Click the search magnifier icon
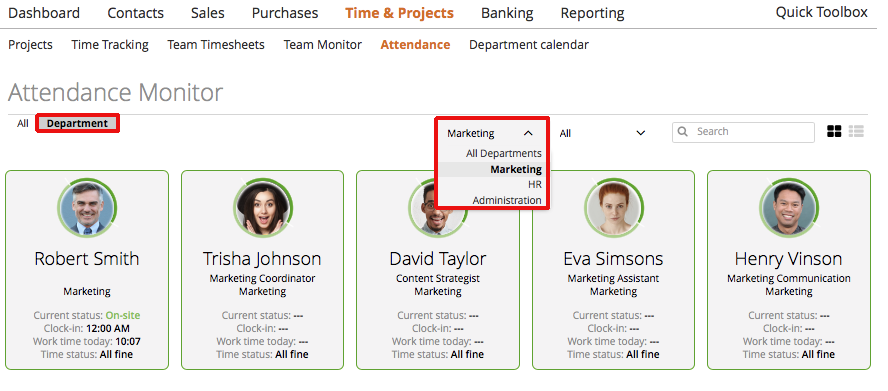The width and height of the screenshot is (888, 391). [683, 131]
